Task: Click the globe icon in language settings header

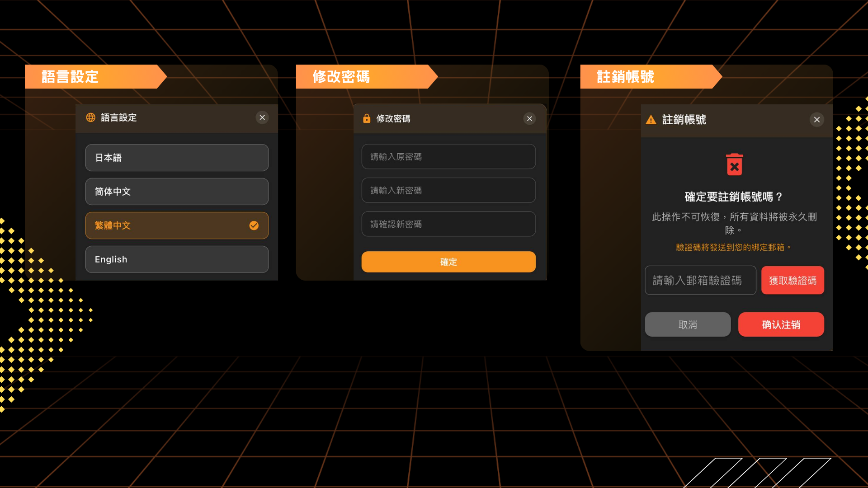Action: click(91, 117)
